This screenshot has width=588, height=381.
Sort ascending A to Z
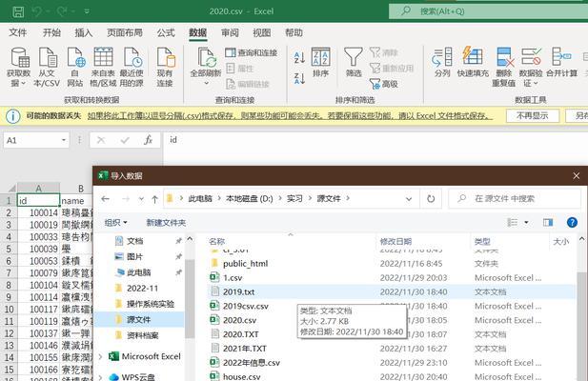[299, 57]
